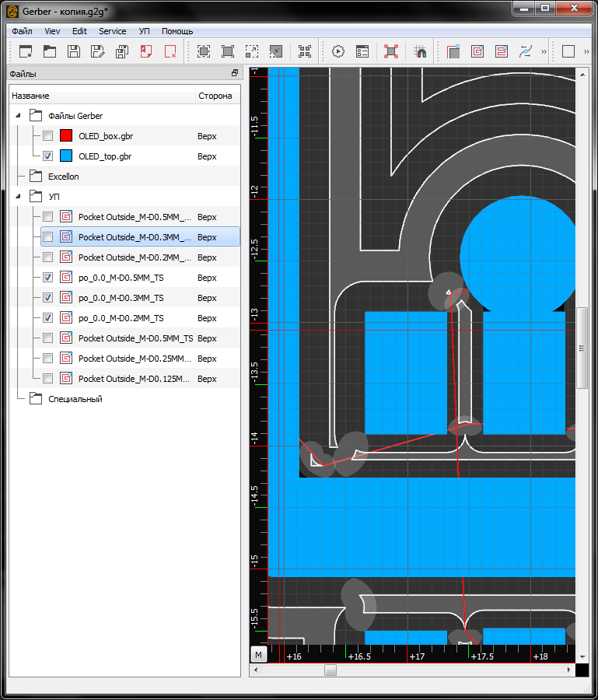Click the horizontal scrollbar right arrow
Screen dimensions: 598x700
tap(569, 670)
